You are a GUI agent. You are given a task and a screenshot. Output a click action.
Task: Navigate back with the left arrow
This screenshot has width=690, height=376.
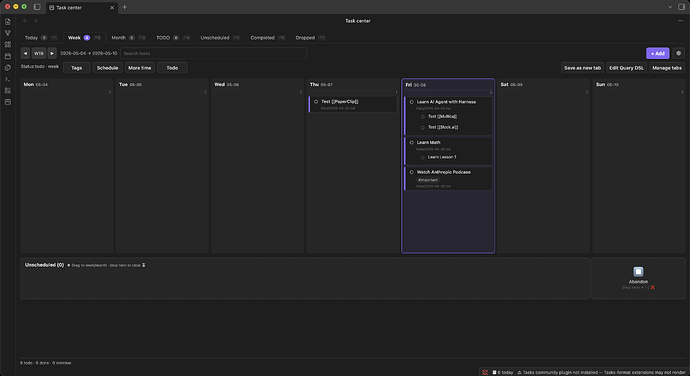pos(25,21)
